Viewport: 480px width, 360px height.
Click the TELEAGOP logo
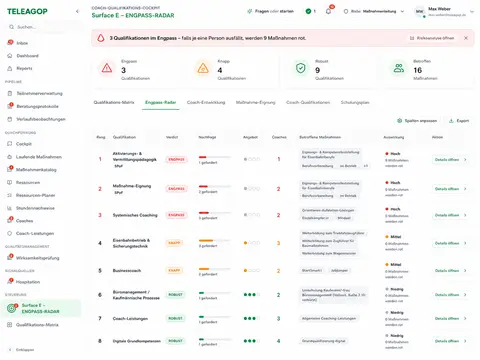coord(27,11)
